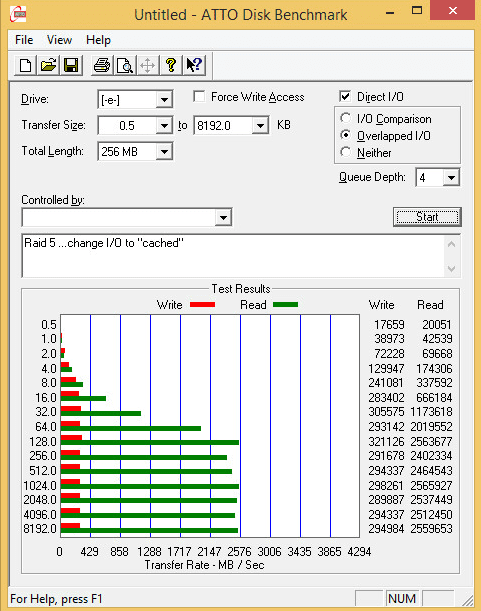Screen dimensions: 481x611
Task: Click the description box scroll down arrow
Action: point(451,268)
